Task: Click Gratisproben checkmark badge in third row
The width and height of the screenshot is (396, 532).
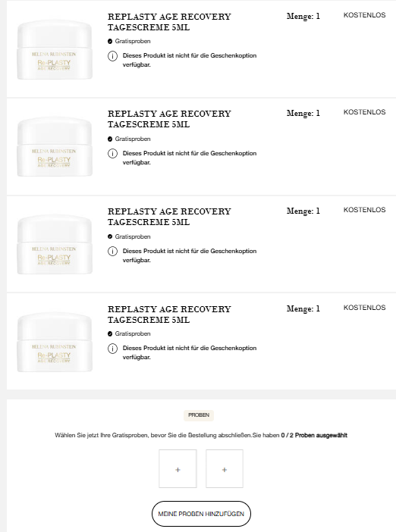Action: pos(110,236)
